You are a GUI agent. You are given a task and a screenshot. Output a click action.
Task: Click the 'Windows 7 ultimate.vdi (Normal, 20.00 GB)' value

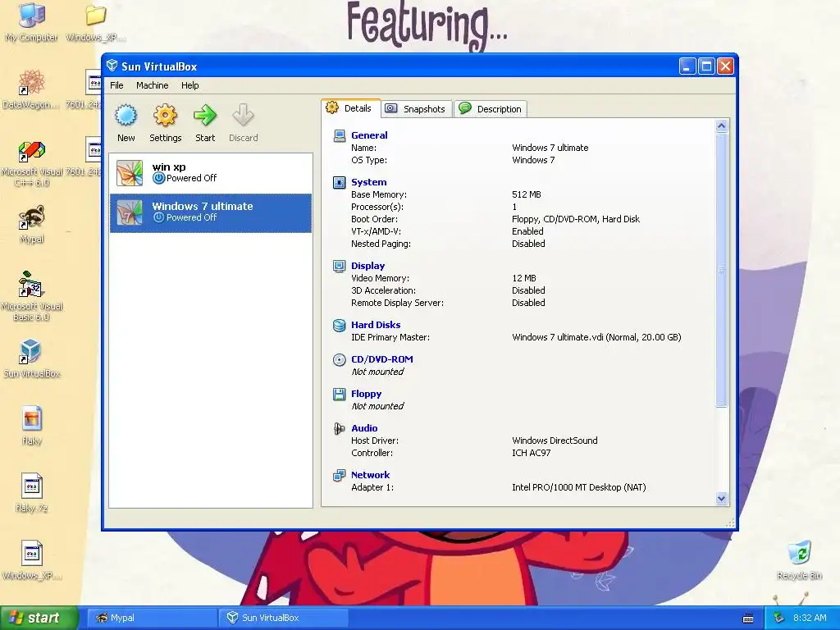click(x=596, y=337)
